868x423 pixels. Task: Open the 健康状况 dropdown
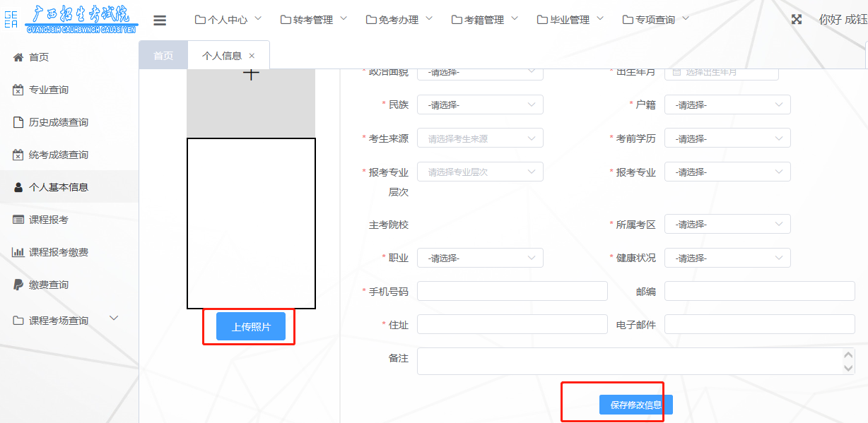727,258
